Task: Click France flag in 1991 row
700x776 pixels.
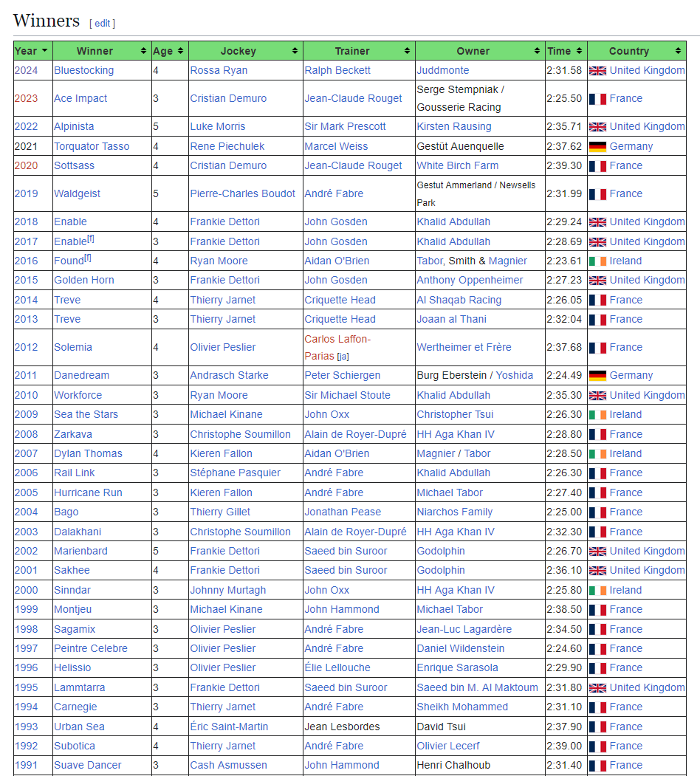Action: 597,766
